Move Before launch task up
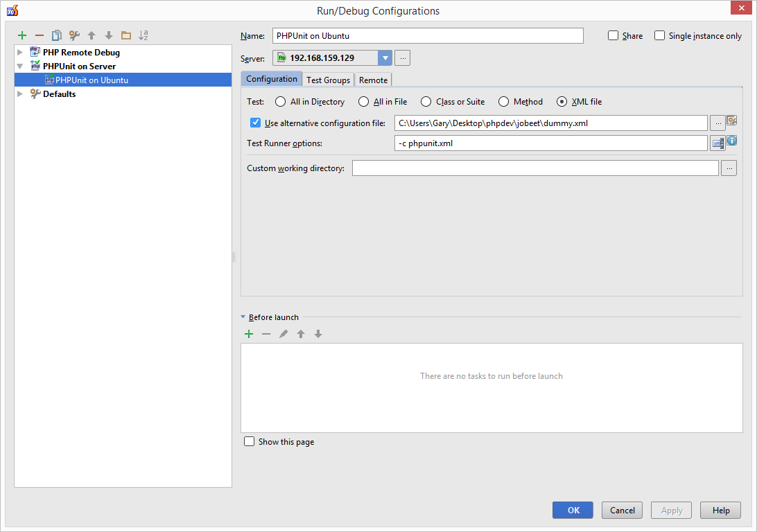Viewport: 757px width, 532px height. point(301,334)
